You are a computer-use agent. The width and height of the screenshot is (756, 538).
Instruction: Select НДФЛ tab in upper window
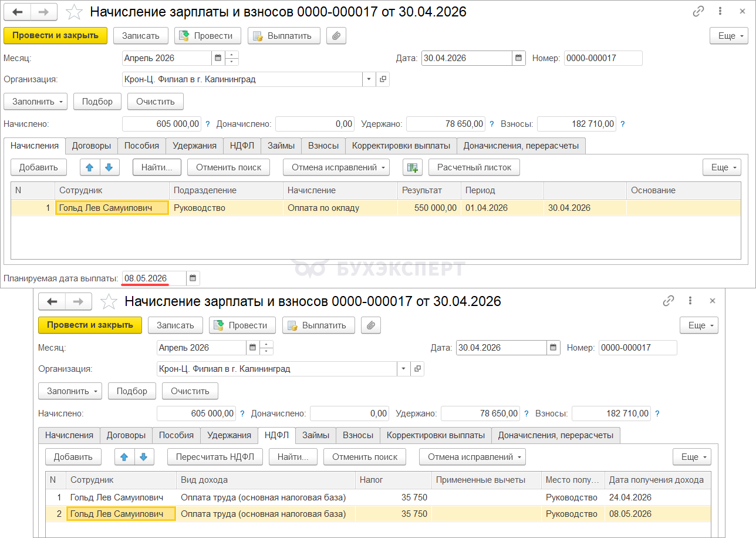coord(242,146)
